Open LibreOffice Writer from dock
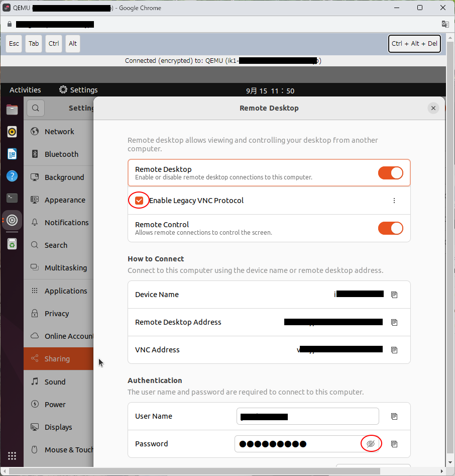 pos(12,154)
